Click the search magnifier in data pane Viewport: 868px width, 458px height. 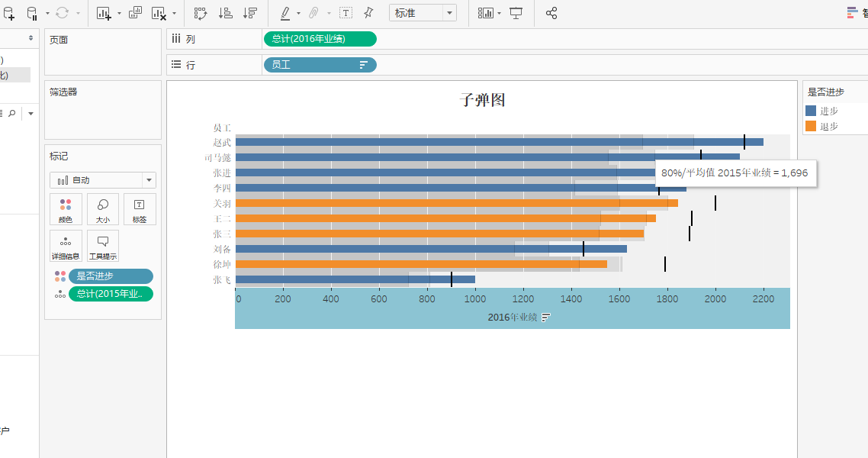pos(11,114)
